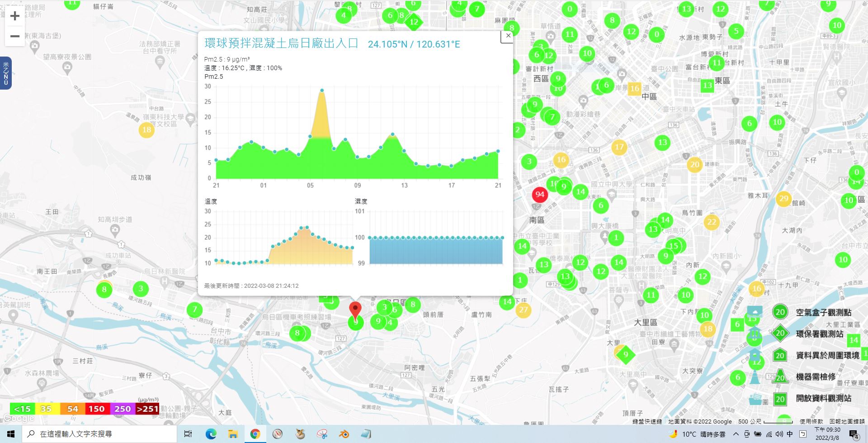The image size is (868, 443).
Task: Select the yellow marker showing 22
Action: pos(712,222)
